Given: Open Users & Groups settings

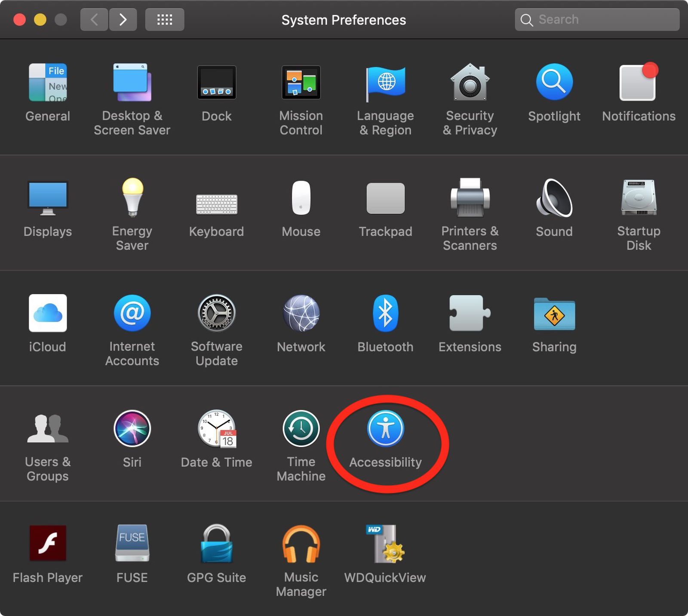Looking at the screenshot, I should tap(48, 429).
